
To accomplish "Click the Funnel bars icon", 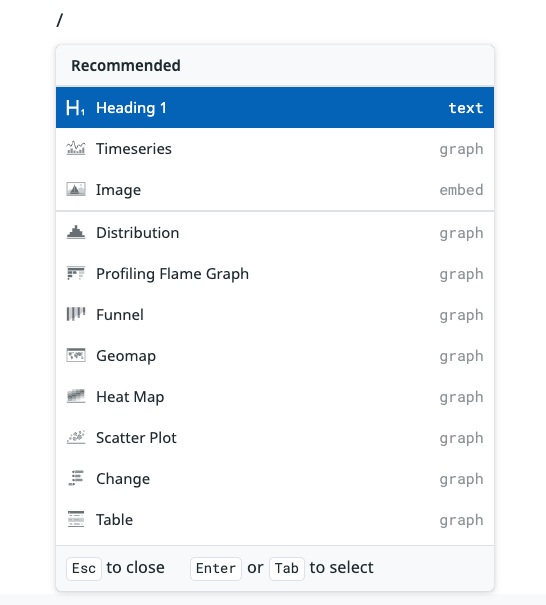I will click(x=76, y=314).
